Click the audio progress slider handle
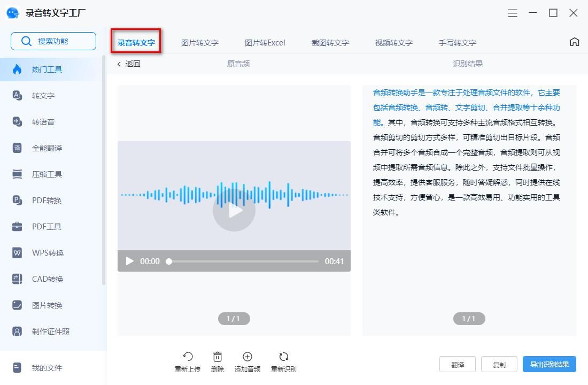 click(x=169, y=261)
